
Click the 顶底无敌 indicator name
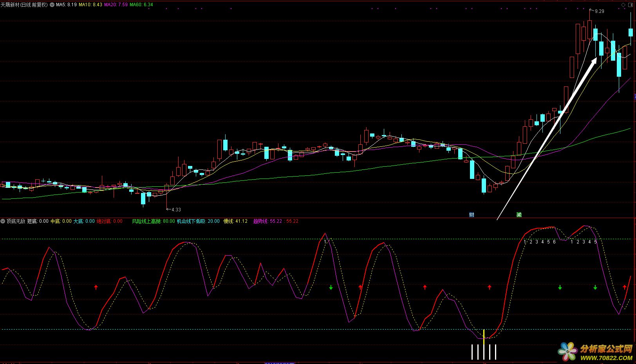coord(16,221)
